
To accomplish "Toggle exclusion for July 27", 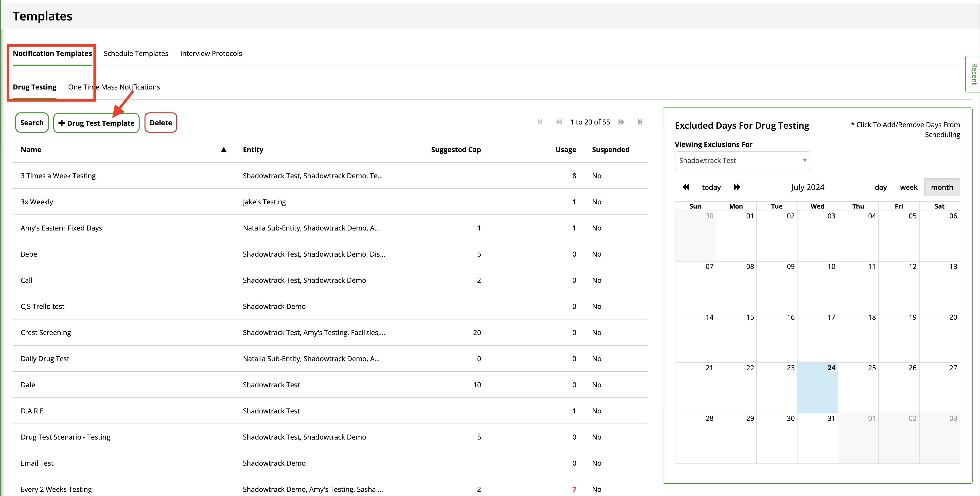I will 939,388.
